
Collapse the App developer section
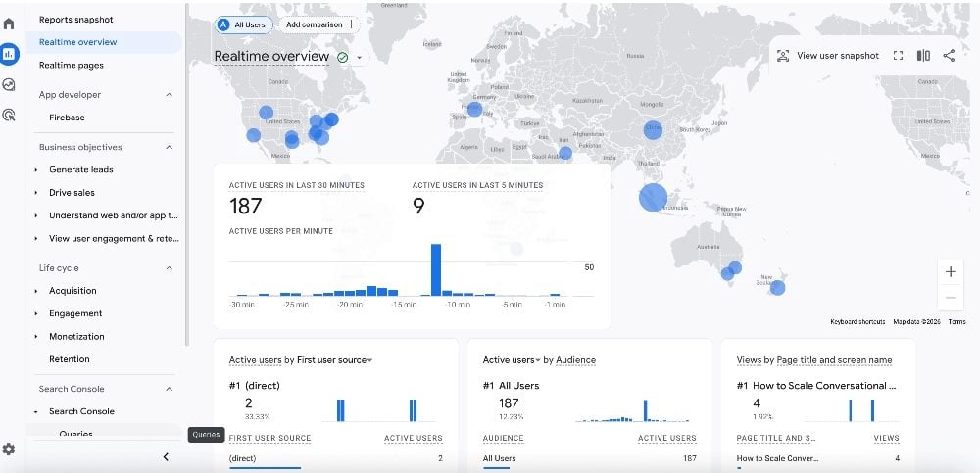169,95
